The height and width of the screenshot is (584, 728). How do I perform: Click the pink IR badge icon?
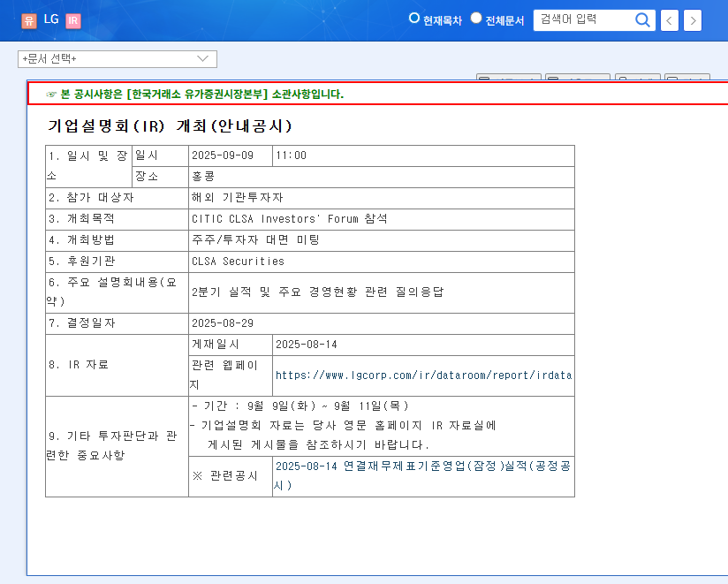tap(73, 20)
